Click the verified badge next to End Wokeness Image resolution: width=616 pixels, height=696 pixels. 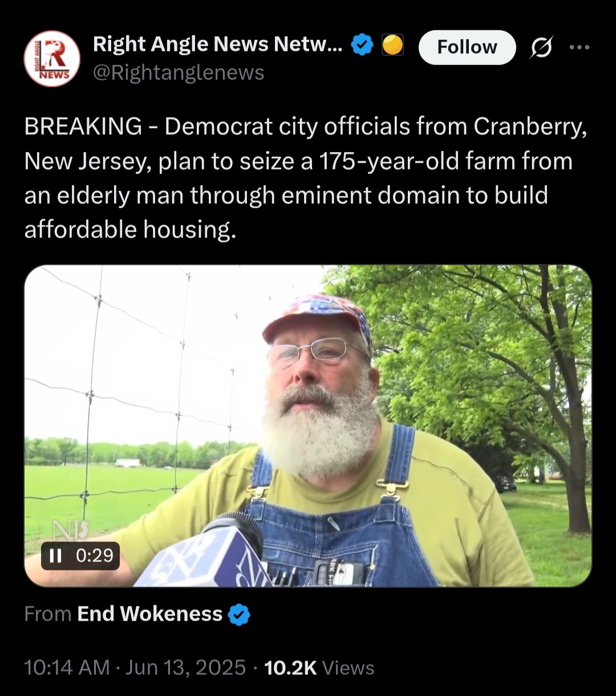(x=239, y=614)
